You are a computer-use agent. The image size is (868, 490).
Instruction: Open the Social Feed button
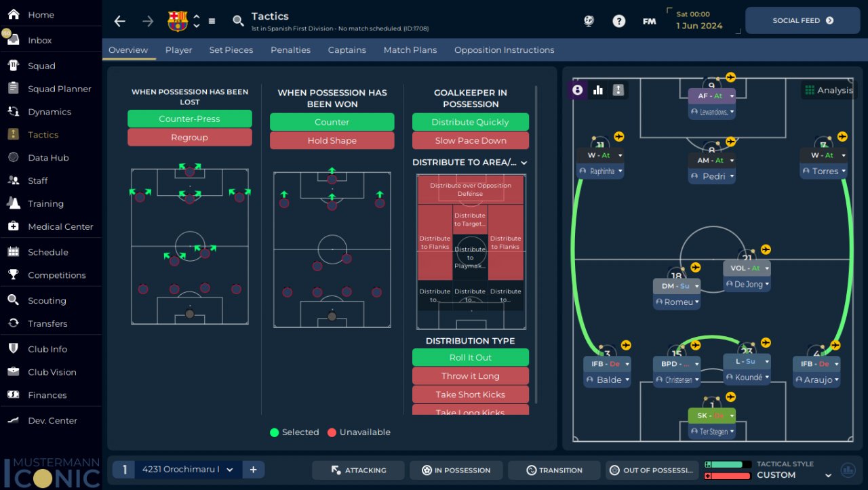coord(803,21)
